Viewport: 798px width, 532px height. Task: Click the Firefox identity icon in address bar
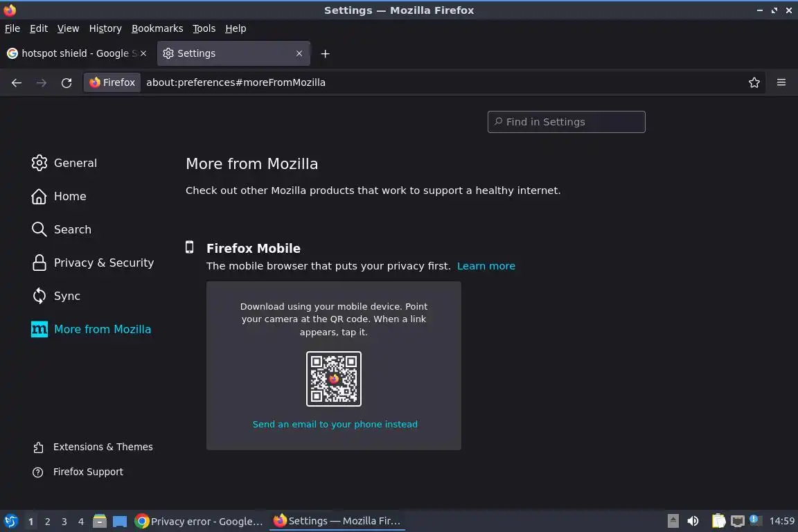(112, 82)
